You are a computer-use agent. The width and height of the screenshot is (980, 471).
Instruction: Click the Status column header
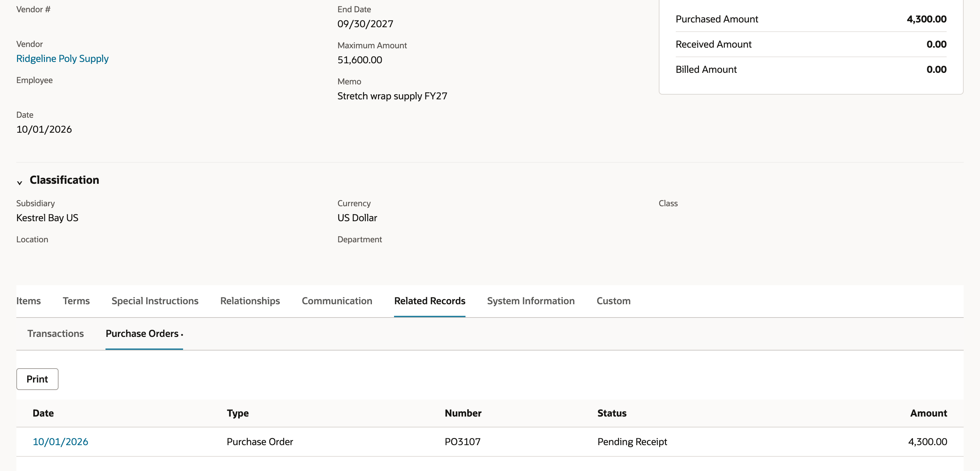pos(612,413)
